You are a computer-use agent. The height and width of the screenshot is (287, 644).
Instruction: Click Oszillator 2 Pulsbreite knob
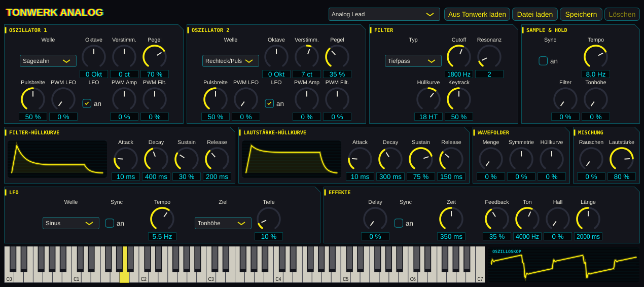click(216, 99)
